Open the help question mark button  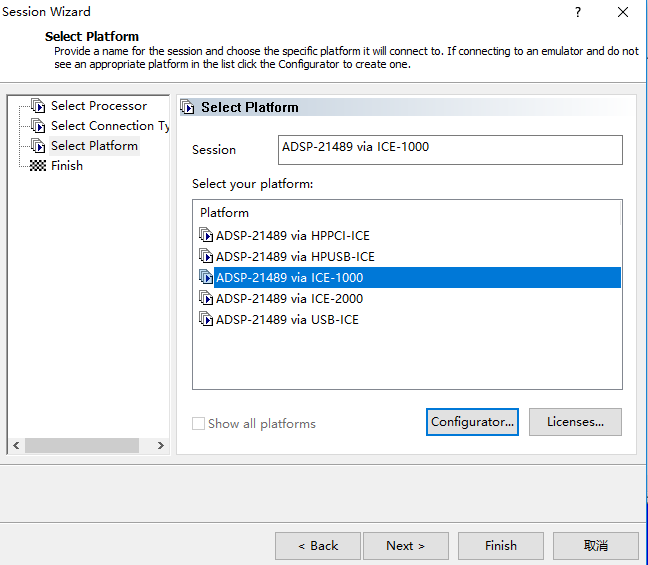coord(578,12)
